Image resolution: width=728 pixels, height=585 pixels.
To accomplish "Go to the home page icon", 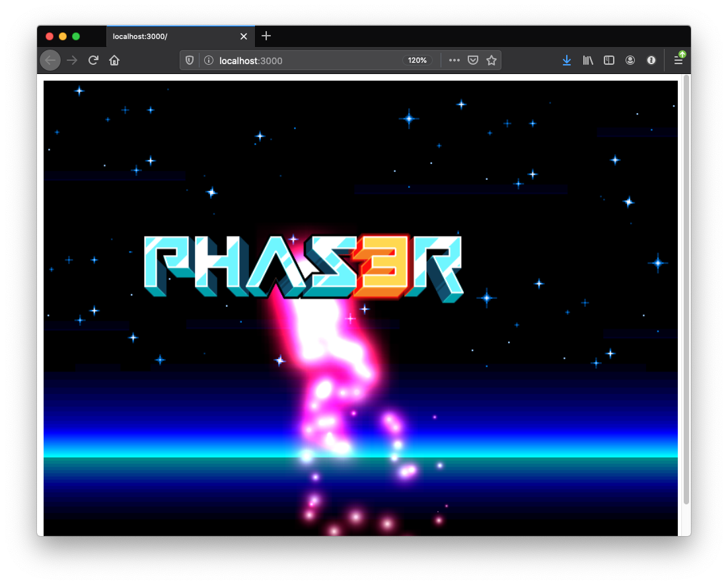I will point(114,60).
